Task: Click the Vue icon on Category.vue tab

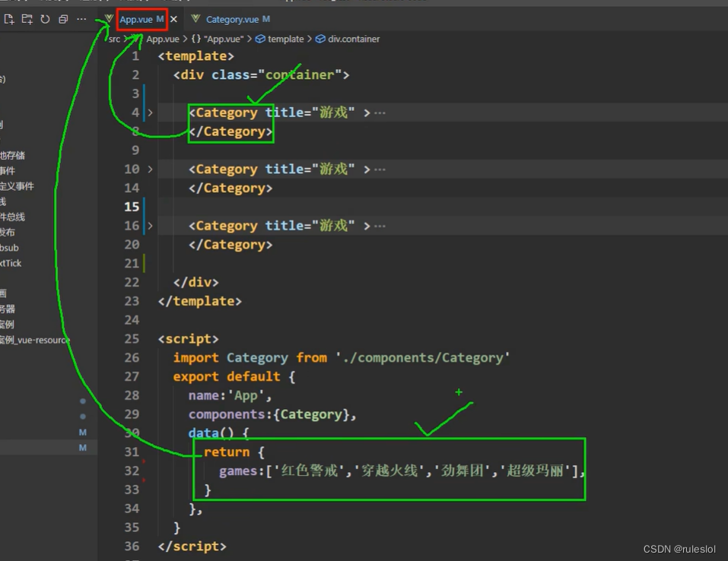Action: point(196,18)
